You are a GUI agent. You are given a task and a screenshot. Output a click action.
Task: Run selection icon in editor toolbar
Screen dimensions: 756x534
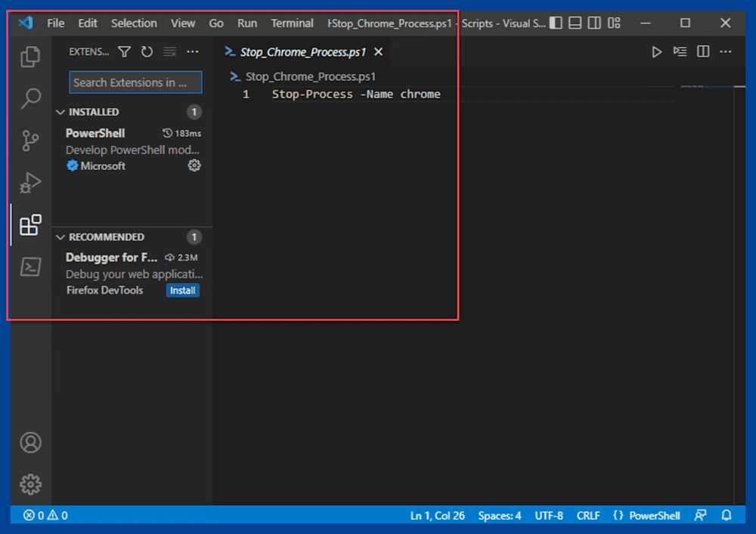tap(680, 51)
